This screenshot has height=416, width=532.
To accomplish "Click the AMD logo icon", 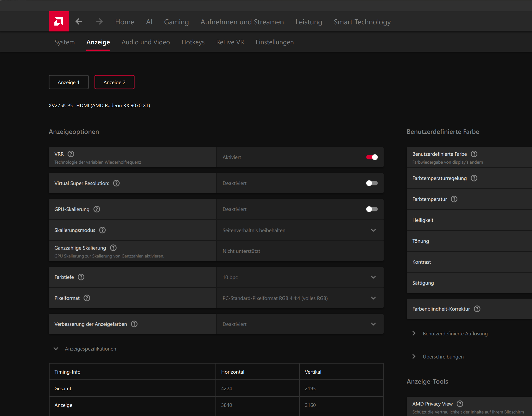I will coord(59,21).
